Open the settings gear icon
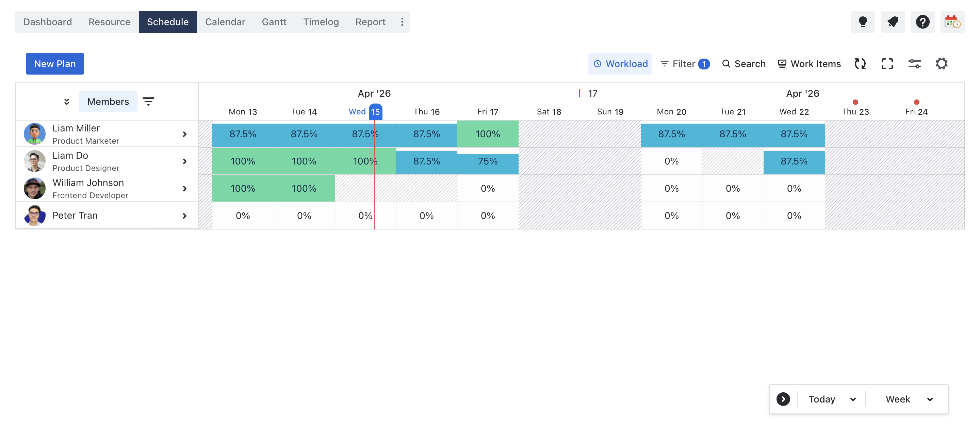Screen dimensions: 980x442 click(942, 64)
